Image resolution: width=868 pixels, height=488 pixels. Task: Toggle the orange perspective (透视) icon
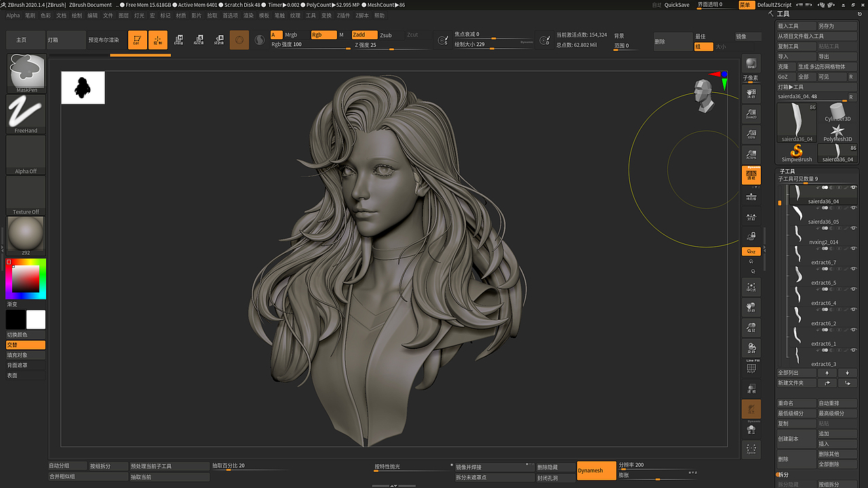(x=751, y=176)
